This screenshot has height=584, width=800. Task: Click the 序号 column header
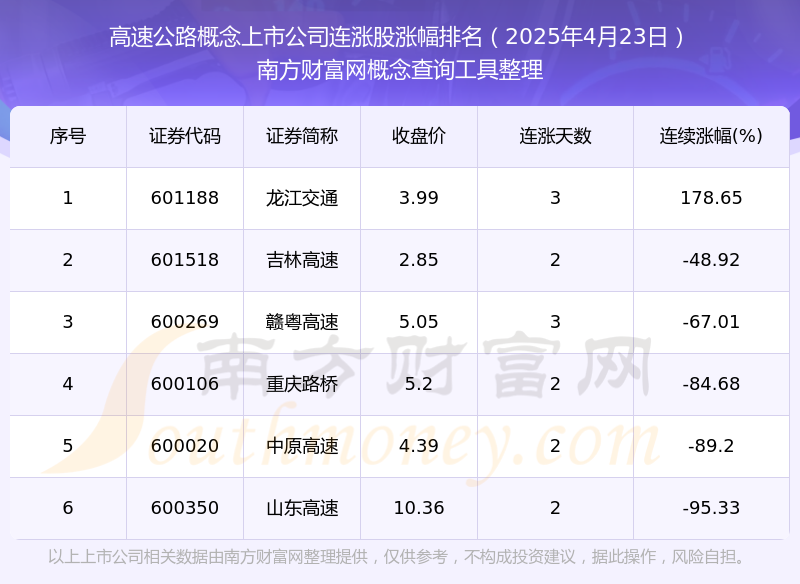pyautogui.click(x=68, y=136)
